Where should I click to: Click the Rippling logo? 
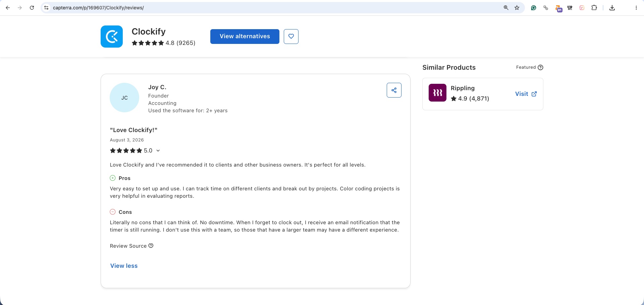[x=437, y=93]
